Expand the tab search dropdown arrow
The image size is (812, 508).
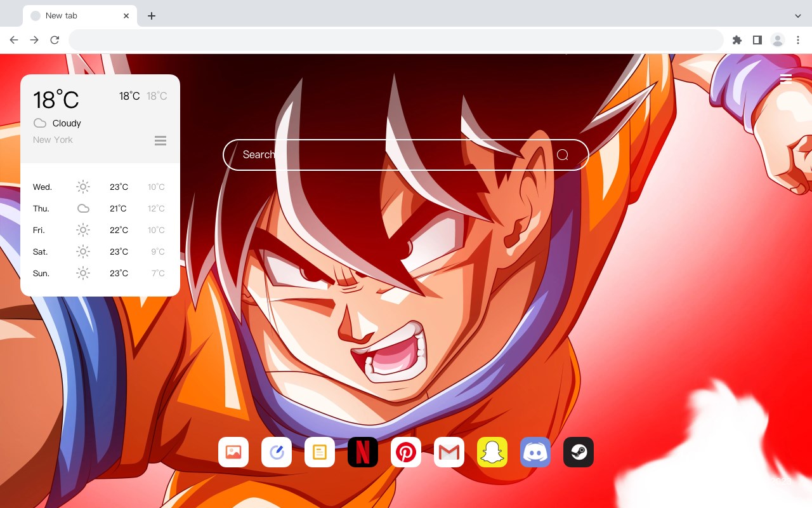[x=798, y=16]
